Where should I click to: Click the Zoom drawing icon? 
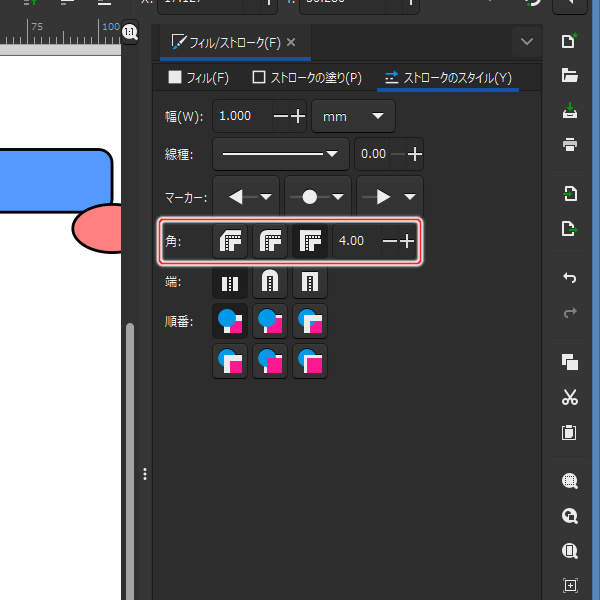[x=569, y=516]
